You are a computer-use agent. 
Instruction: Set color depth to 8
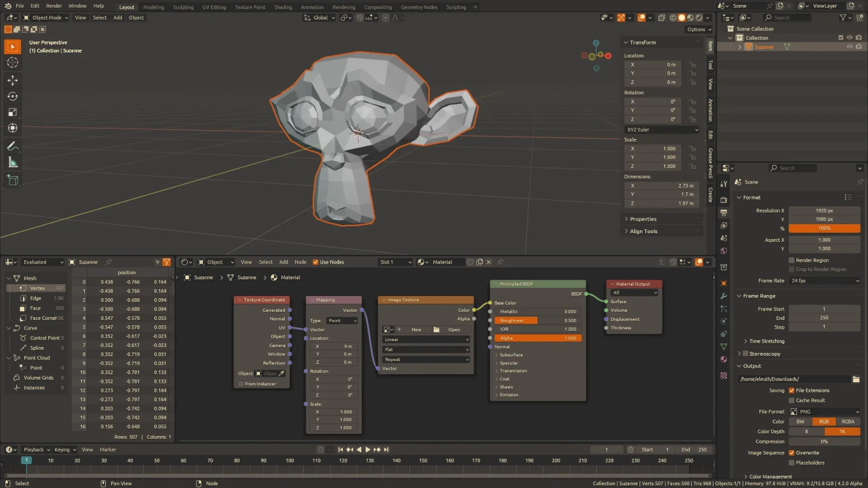806,432
